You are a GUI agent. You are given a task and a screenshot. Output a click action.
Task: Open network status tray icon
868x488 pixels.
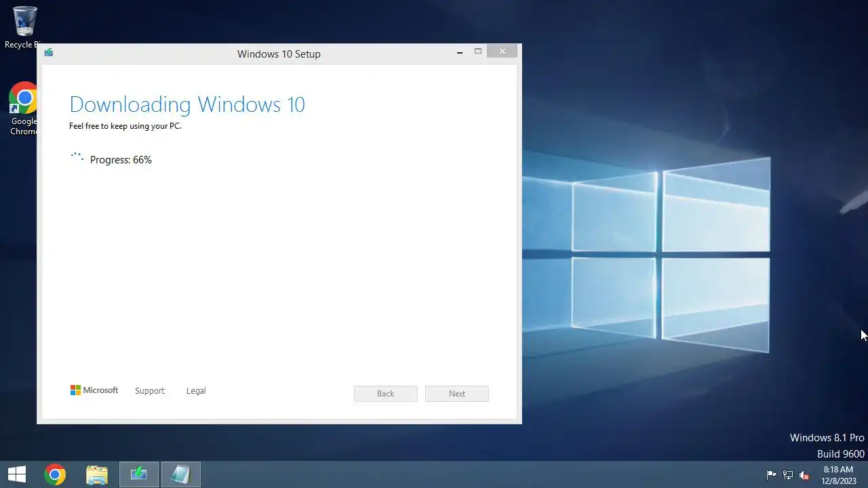788,475
